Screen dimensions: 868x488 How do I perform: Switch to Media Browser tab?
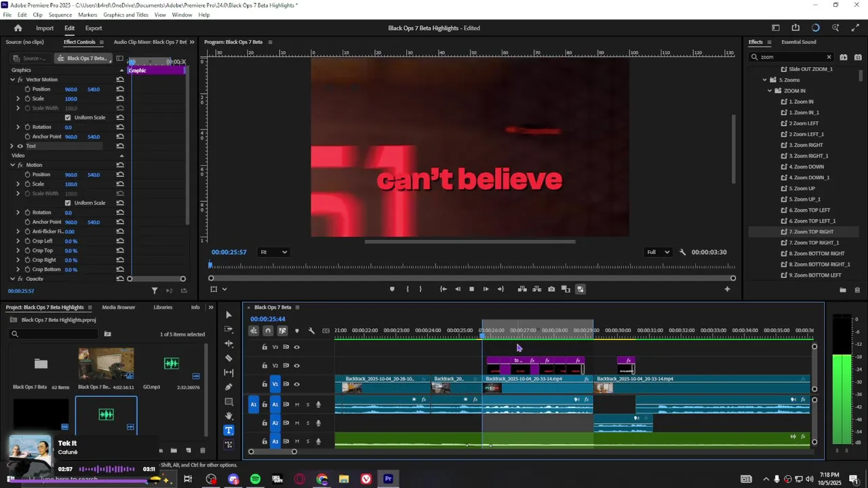tap(119, 307)
